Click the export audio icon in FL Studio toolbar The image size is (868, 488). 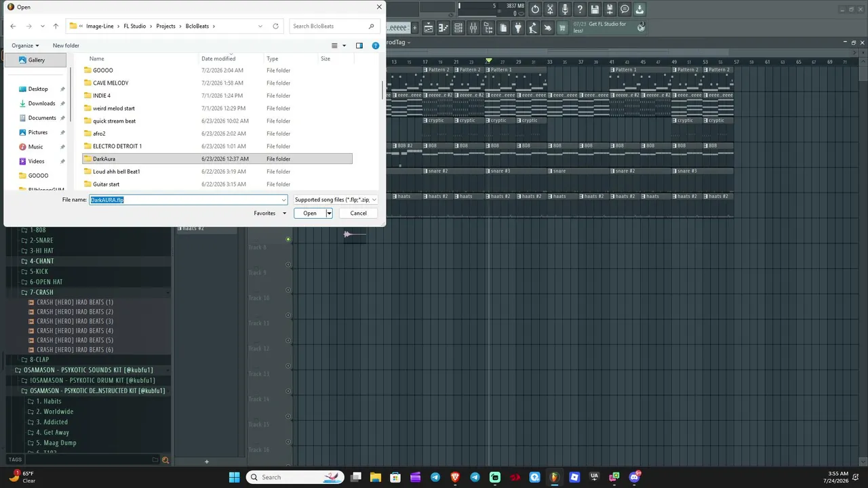click(610, 9)
